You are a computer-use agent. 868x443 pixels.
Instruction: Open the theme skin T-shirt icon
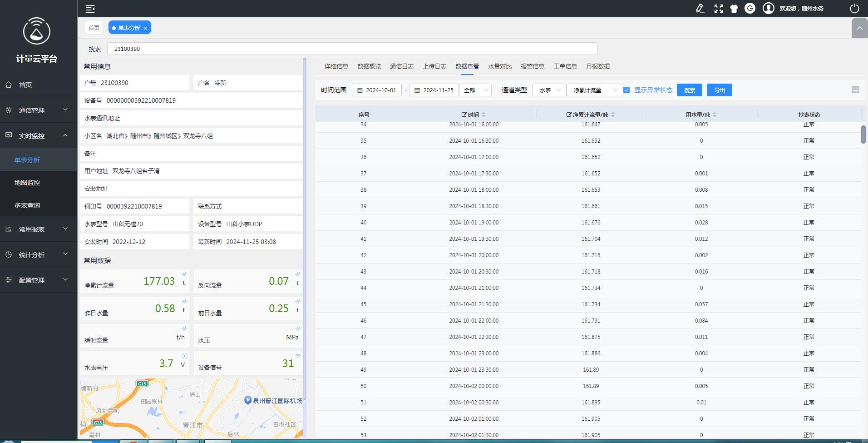(x=734, y=9)
